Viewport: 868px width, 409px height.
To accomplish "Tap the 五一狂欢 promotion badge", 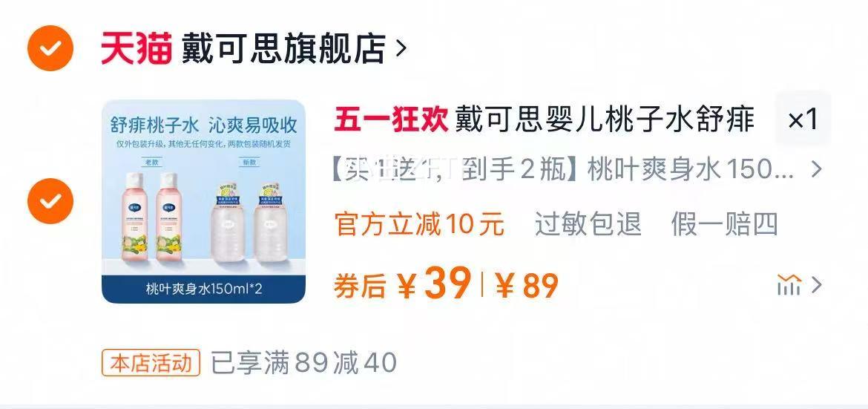I will 391,120.
